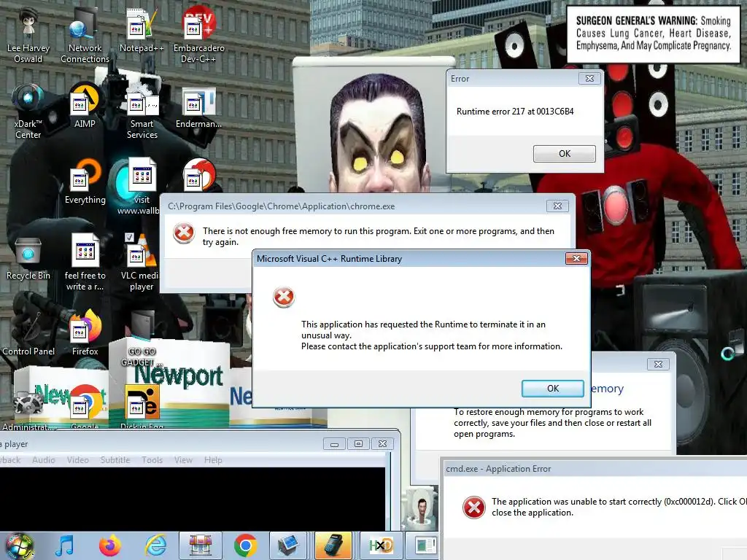Open the Audio menu in VLC
Viewport: 747px width, 560px height.
(x=43, y=460)
